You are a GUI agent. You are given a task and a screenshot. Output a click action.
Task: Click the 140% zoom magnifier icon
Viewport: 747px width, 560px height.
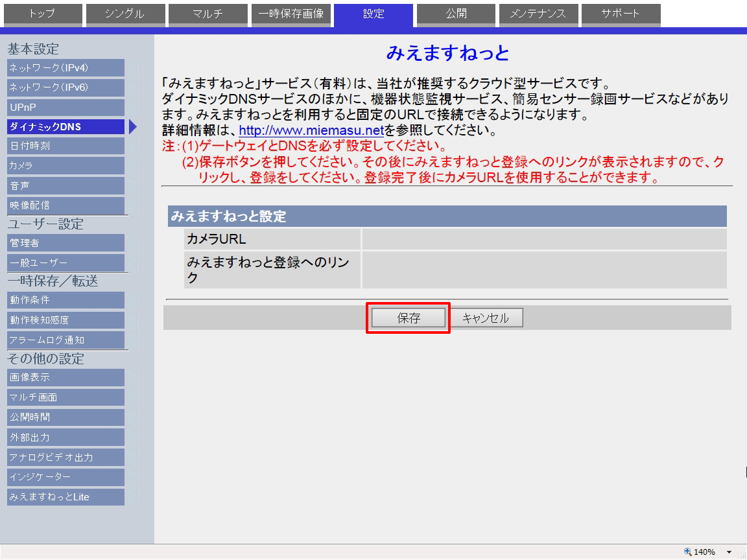688,552
